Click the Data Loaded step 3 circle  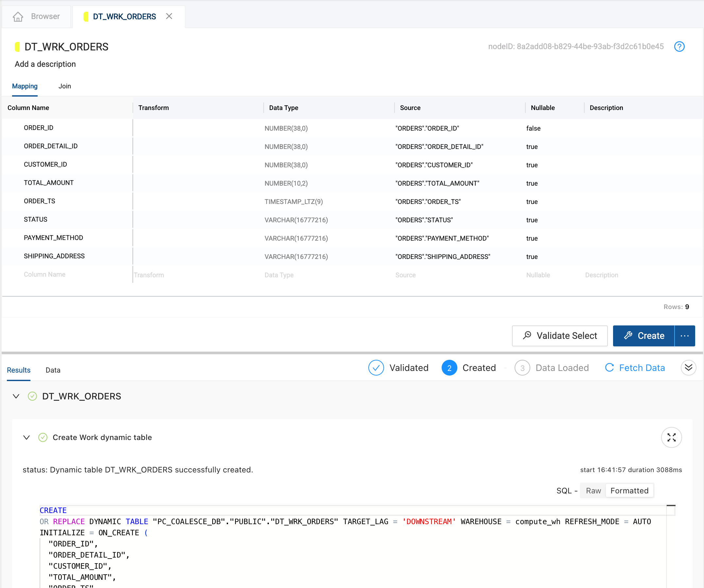pyautogui.click(x=522, y=368)
